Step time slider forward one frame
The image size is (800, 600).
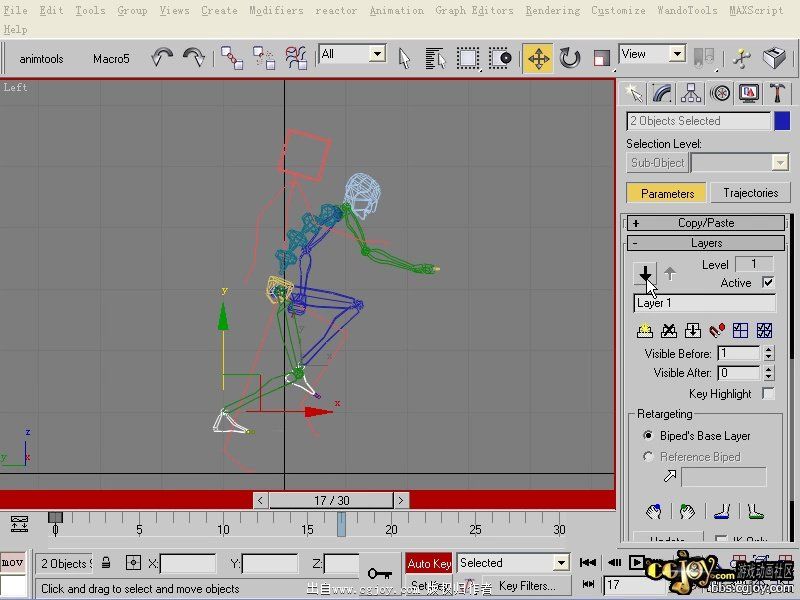click(401, 501)
